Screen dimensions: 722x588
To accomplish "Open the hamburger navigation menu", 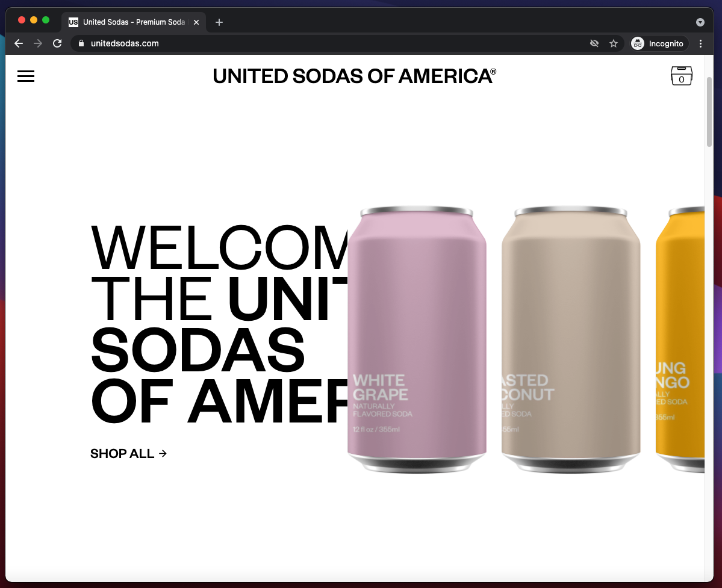I will (26, 76).
